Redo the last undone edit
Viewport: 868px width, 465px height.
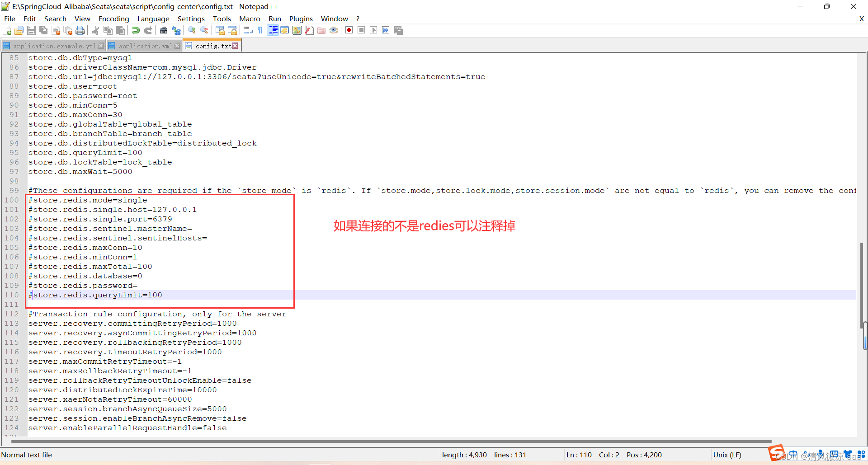pyautogui.click(x=148, y=30)
